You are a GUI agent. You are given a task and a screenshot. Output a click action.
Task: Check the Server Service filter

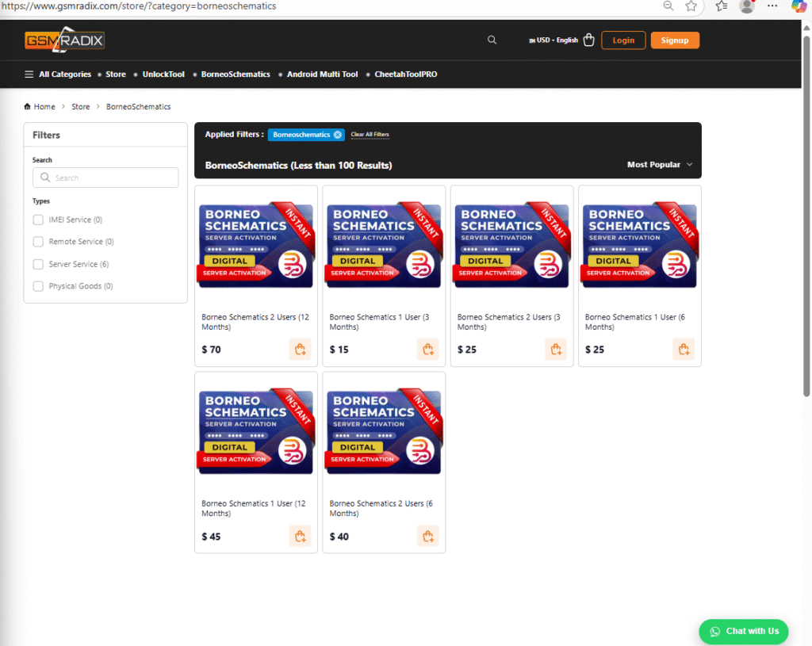pos(38,264)
